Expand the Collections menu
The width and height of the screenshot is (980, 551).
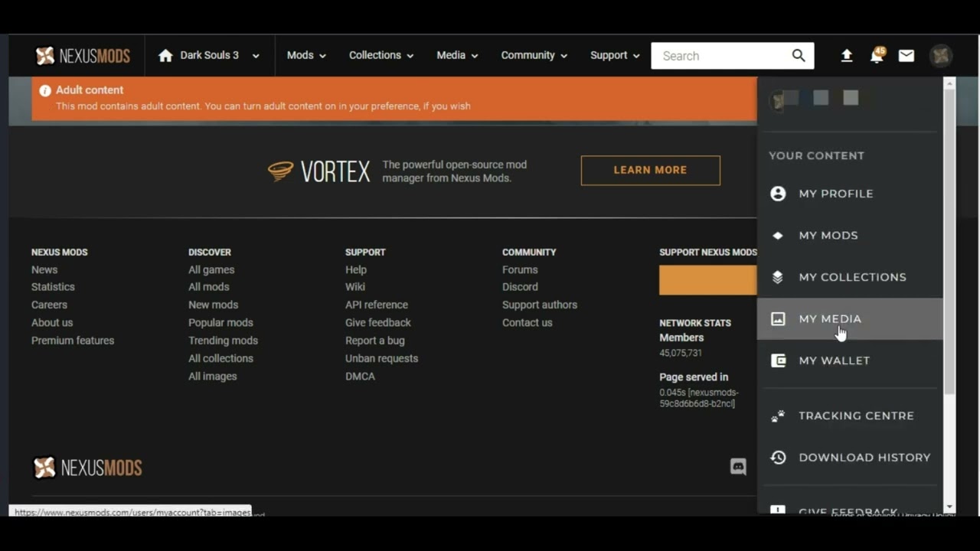point(381,56)
